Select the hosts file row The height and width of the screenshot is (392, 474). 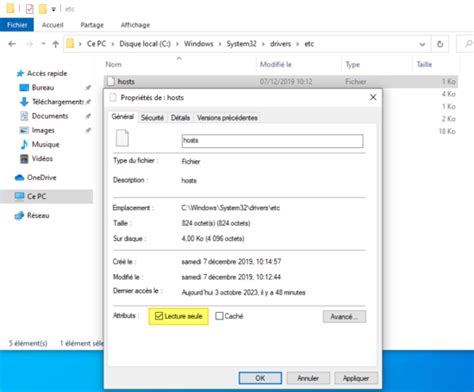(281, 82)
